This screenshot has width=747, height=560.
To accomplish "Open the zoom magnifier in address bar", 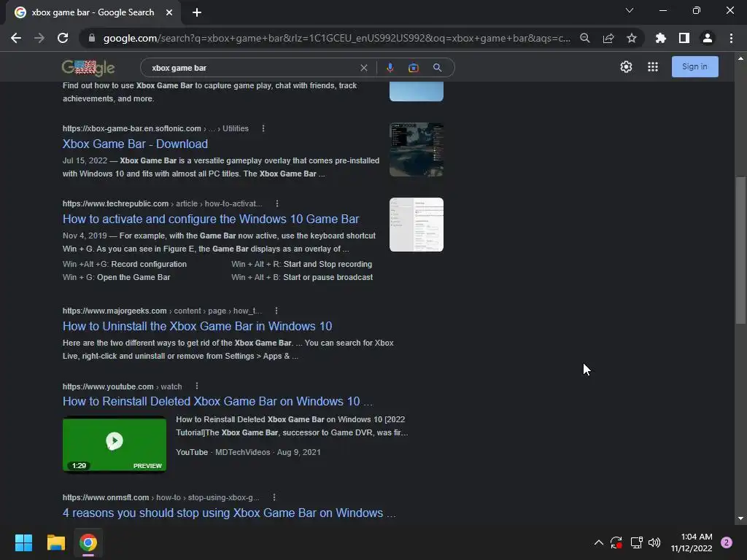I will 584,38.
